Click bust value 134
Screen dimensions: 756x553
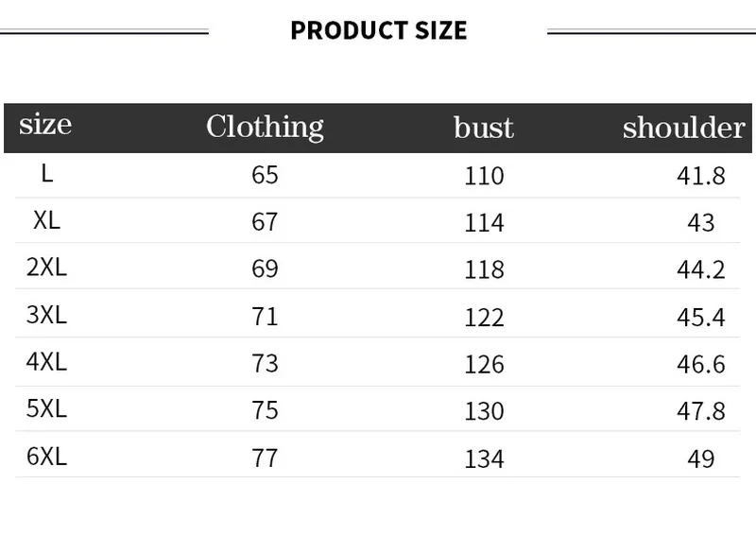[x=484, y=459]
